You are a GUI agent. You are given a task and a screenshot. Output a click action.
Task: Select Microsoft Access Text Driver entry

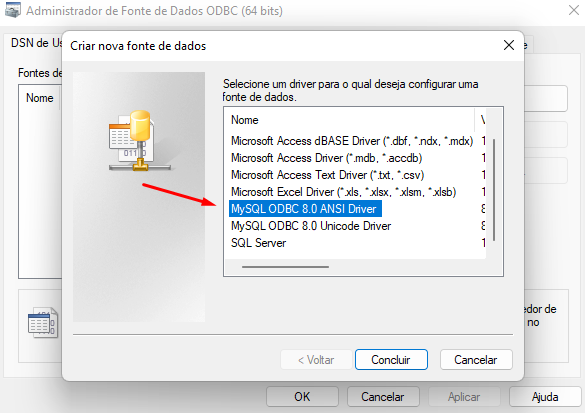pos(328,175)
